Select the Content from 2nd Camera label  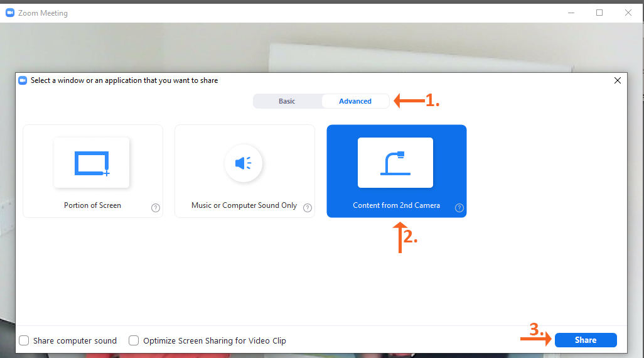[x=396, y=205]
